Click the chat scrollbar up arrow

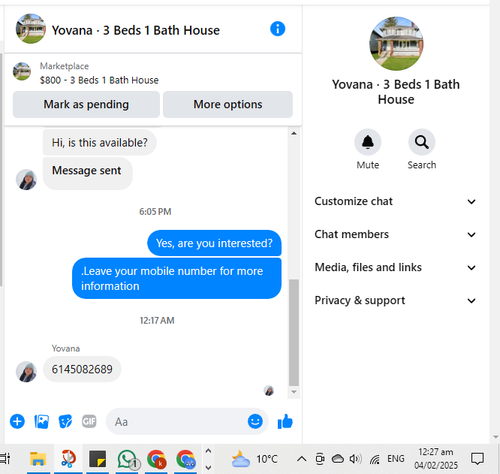point(294,133)
